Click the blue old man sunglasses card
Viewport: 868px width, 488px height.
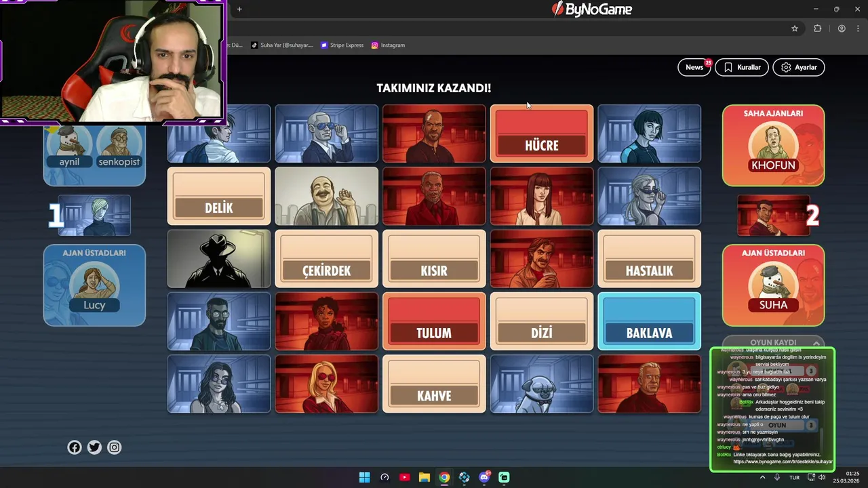coord(326,134)
